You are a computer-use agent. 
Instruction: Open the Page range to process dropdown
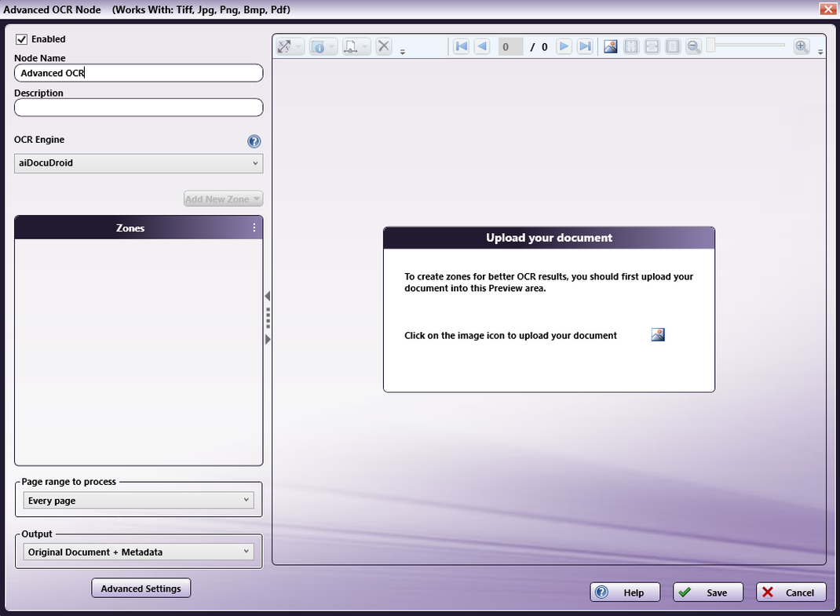click(139, 501)
